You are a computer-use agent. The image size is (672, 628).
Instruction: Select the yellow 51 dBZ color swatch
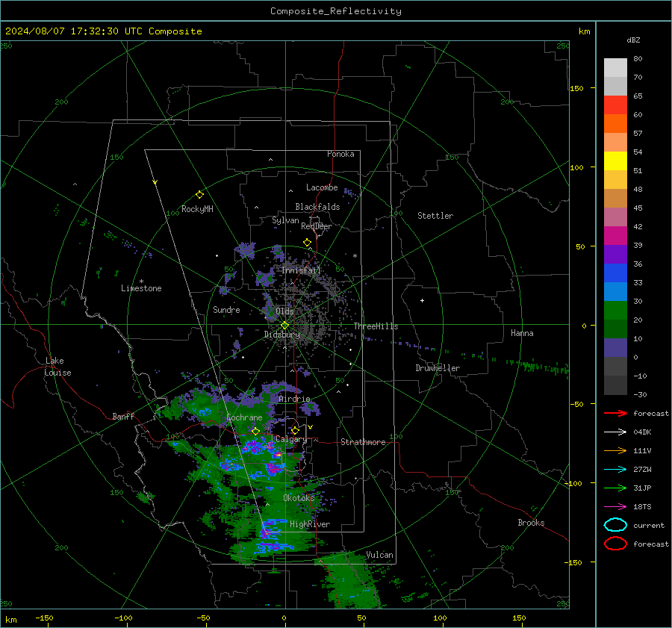coord(615,161)
